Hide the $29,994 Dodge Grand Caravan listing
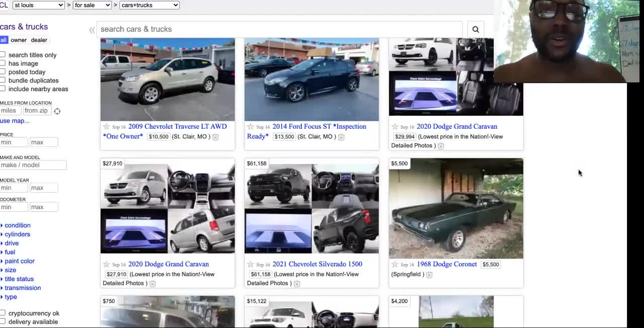 (x=441, y=146)
